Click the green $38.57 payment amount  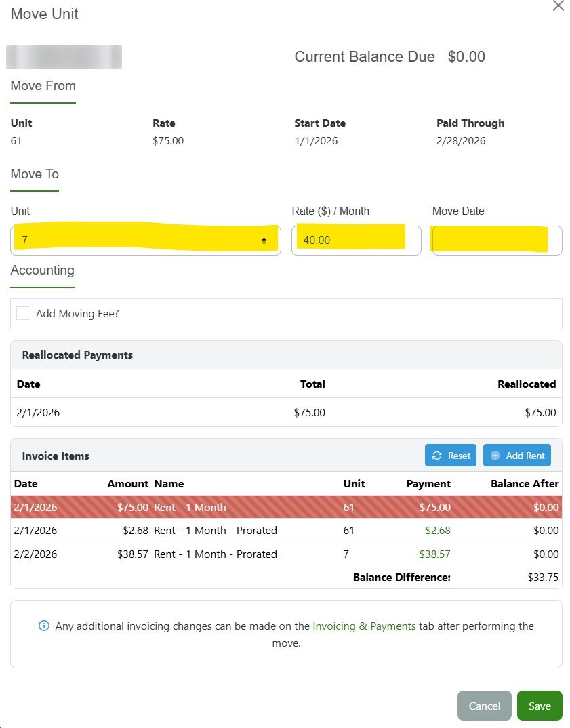434,554
